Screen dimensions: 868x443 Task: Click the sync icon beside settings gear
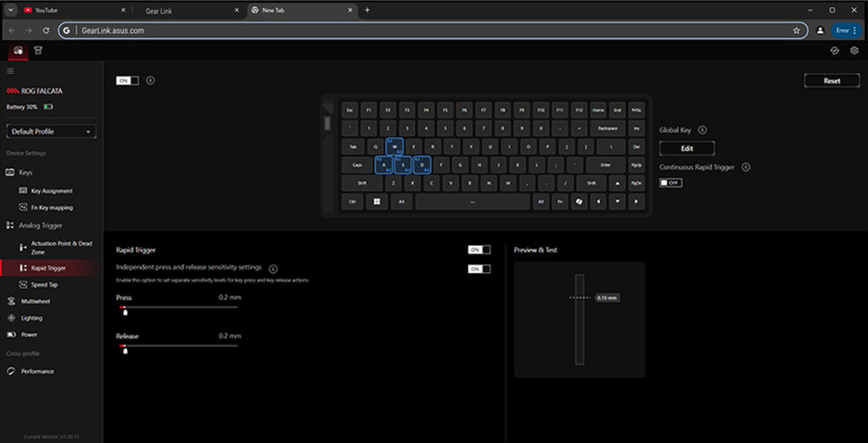click(834, 51)
